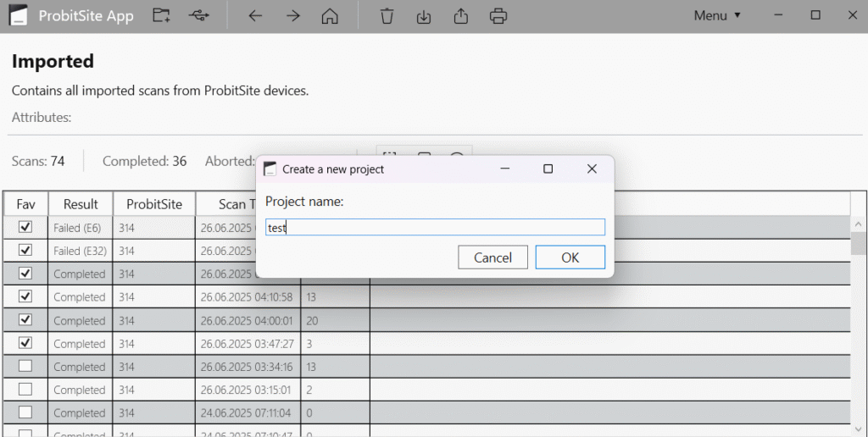Screen dimensions: 868x437
Task: Close the Create a new project dialog
Action: (592, 169)
